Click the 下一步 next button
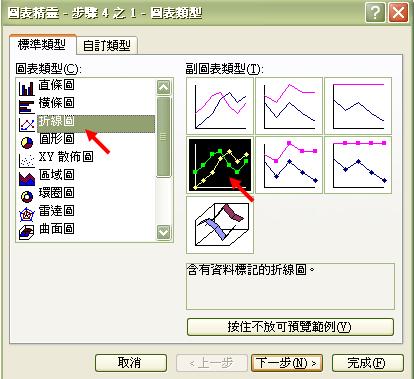Image resolution: width=414 pixels, height=379 pixels. 287,363
